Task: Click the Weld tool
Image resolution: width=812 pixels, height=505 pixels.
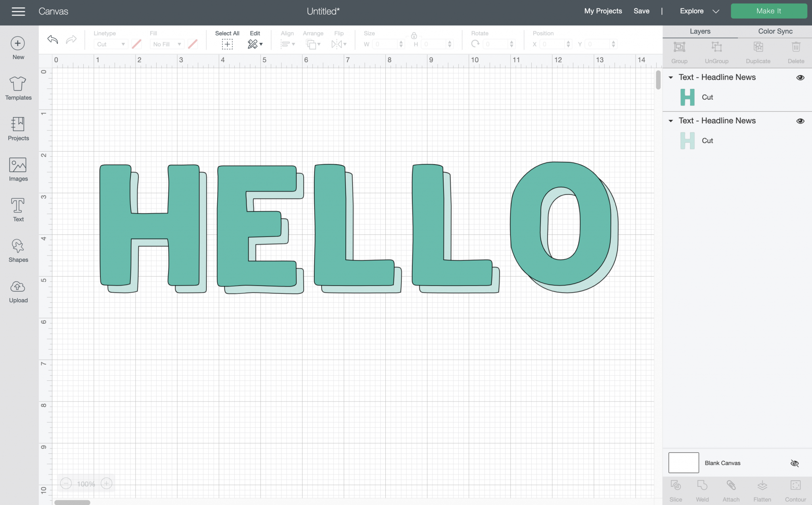Action: coord(702,486)
